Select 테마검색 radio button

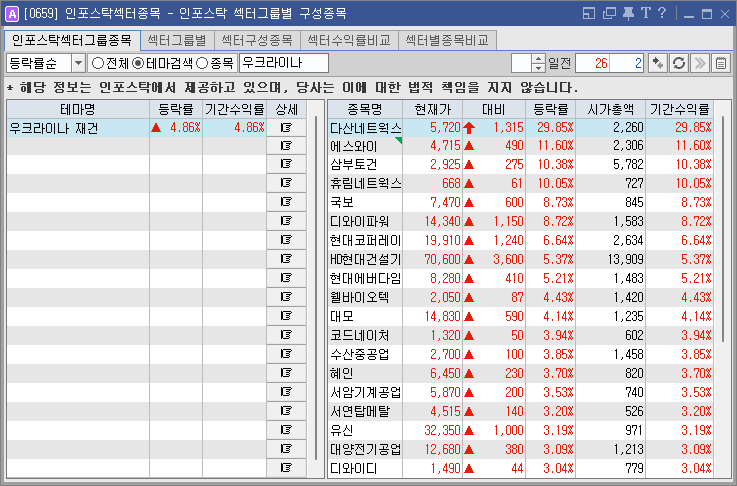(138, 63)
